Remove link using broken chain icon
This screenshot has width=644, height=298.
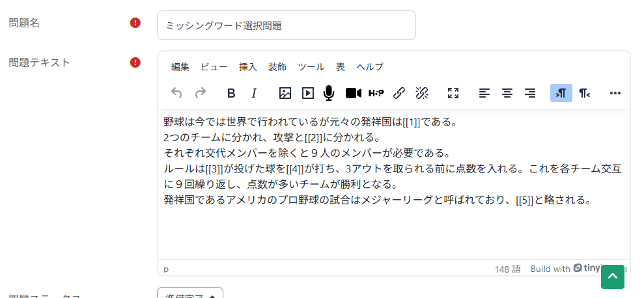(422, 93)
